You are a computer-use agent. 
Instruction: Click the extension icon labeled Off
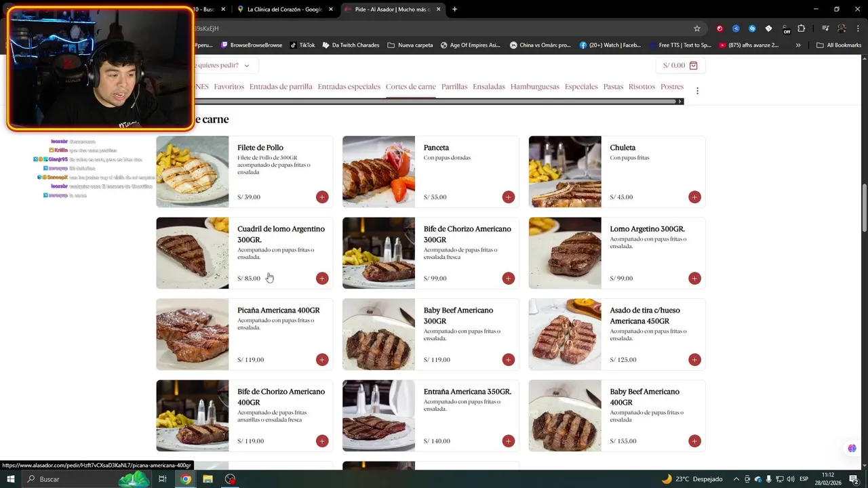pyautogui.click(x=786, y=29)
